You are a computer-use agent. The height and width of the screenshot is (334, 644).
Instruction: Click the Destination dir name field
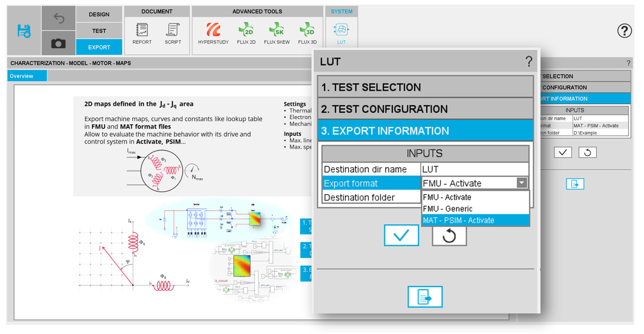tap(474, 169)
